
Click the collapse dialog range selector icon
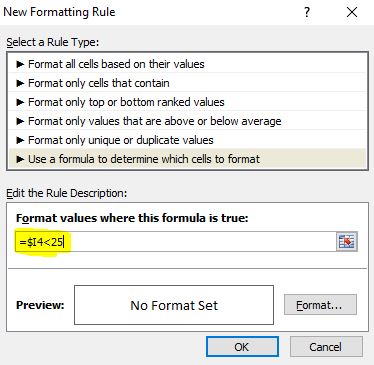pos(347,242)
